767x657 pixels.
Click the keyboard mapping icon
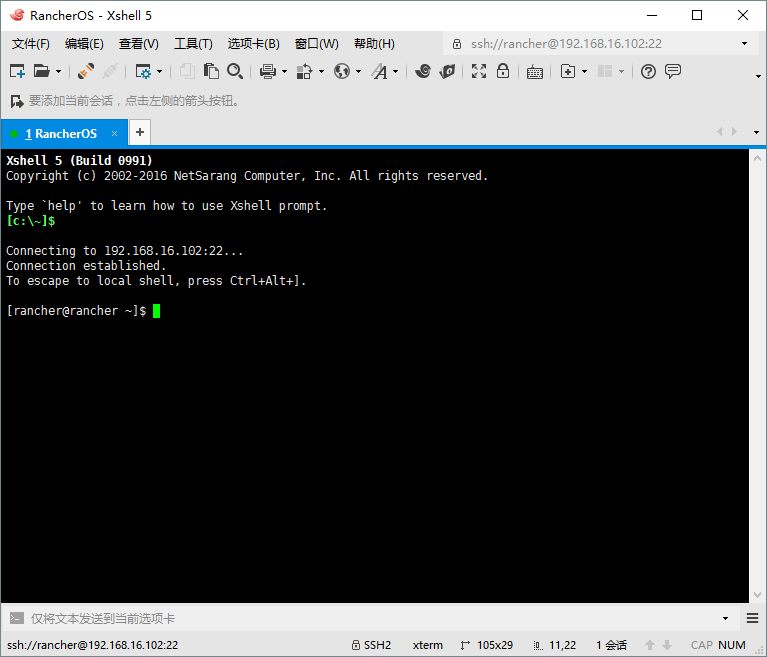click(x=535, y=72)
